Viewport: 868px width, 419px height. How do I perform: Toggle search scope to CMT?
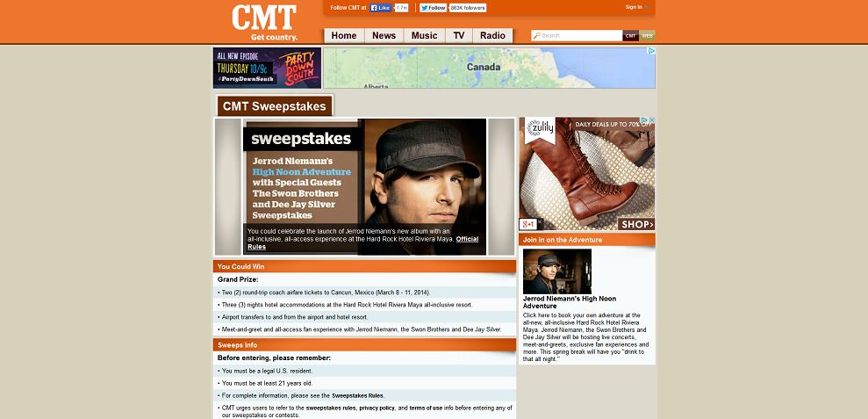[630, 35]
